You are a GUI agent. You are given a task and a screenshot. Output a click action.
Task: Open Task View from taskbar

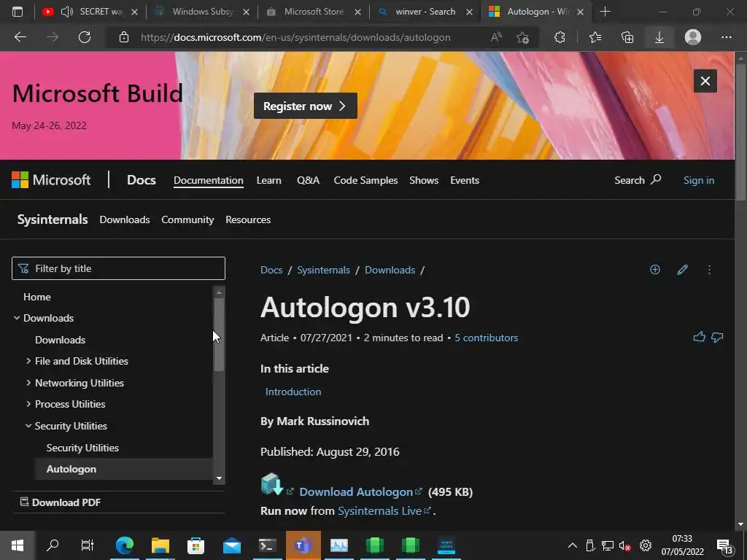[88, 545]
